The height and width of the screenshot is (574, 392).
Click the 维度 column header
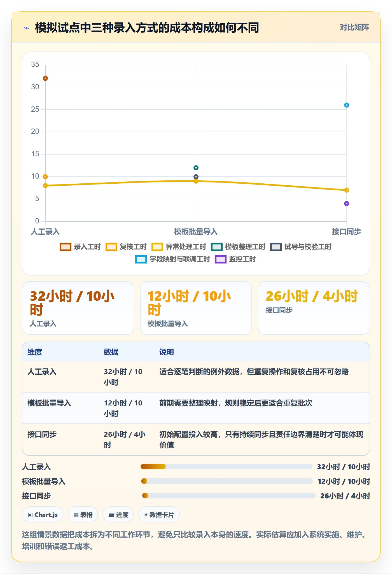(x=35, y=352)
